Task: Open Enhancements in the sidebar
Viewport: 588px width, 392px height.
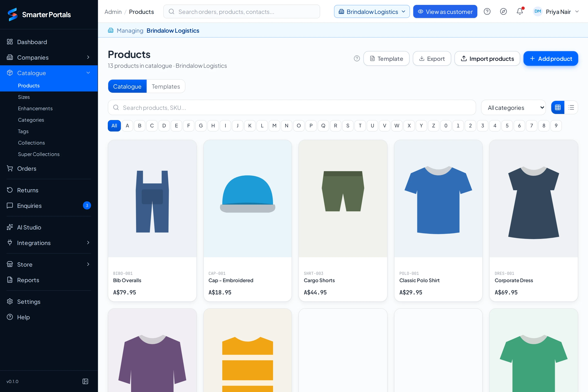Action: point(35,108)
